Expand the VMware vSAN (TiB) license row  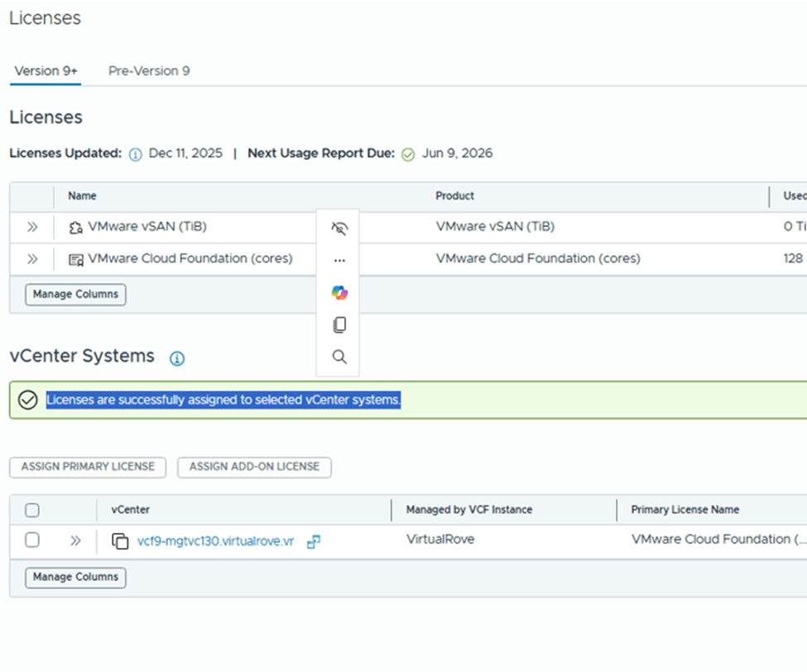tap(32, 227)
